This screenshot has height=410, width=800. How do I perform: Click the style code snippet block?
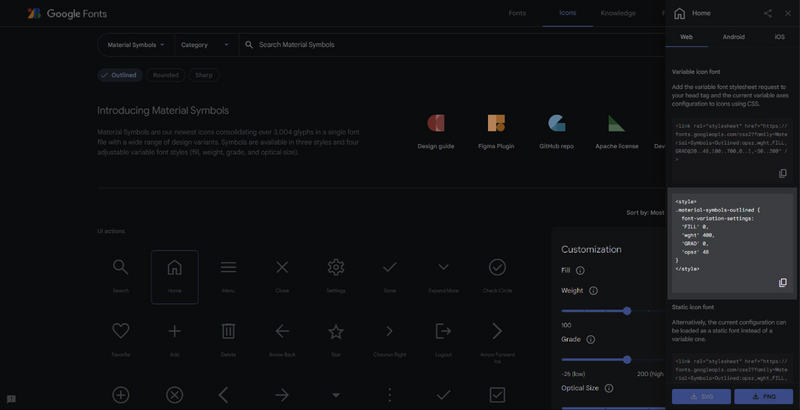click(732, 243)
